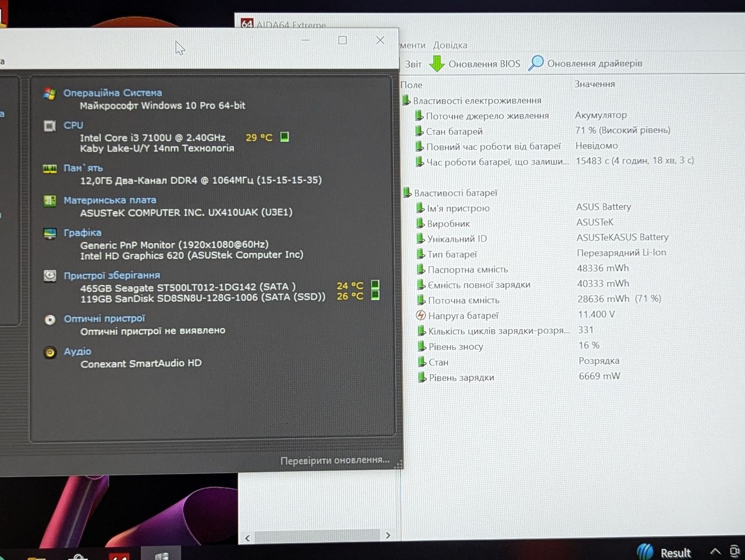Viewport: 745px width, 560px height.
Task: Click the orange voltage icon beside Напруга батареї
Action: point(421,315)
